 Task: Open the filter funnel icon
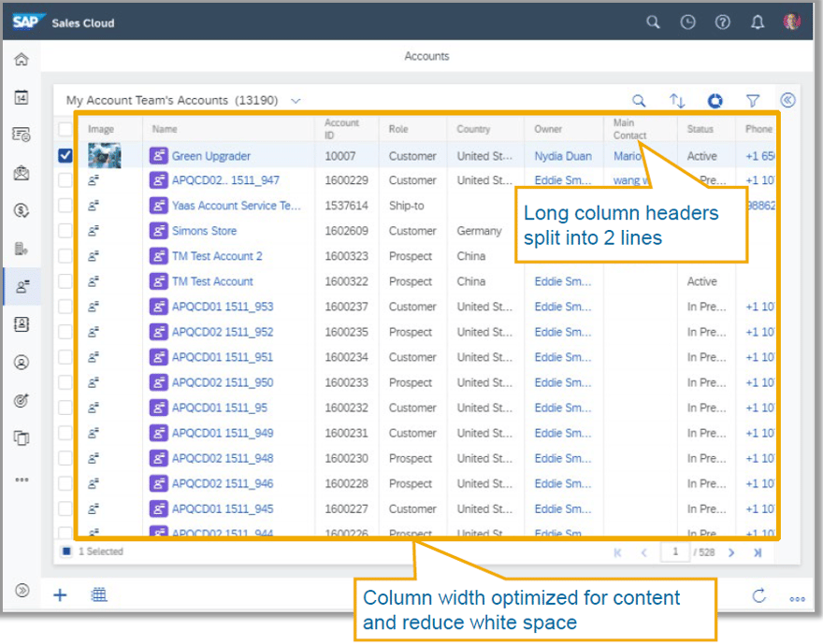[753, 100]
